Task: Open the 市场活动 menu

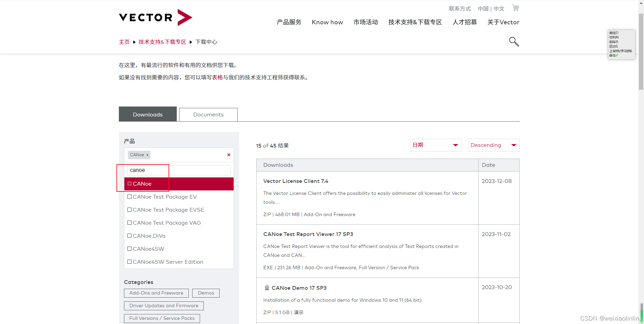Action: tap(366, 22)
